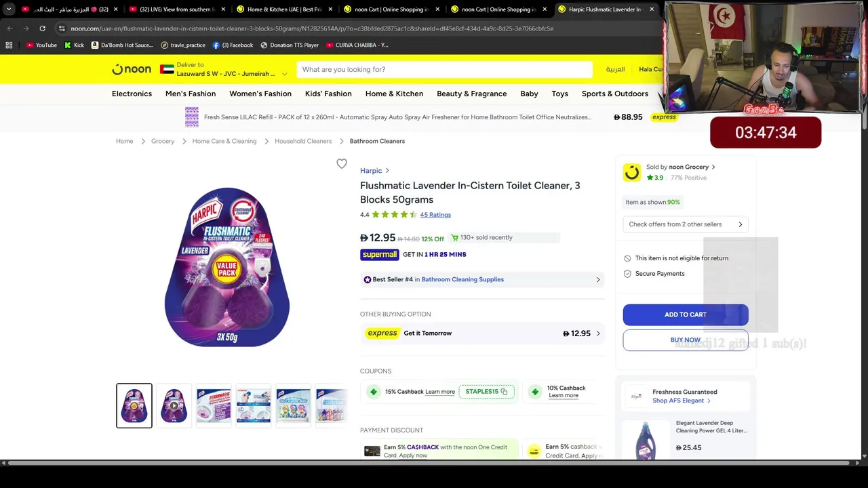Image resolution: width=868 pixels, height=488 pixels.
Task: Play the product video thumbnail
Action: 174,406
